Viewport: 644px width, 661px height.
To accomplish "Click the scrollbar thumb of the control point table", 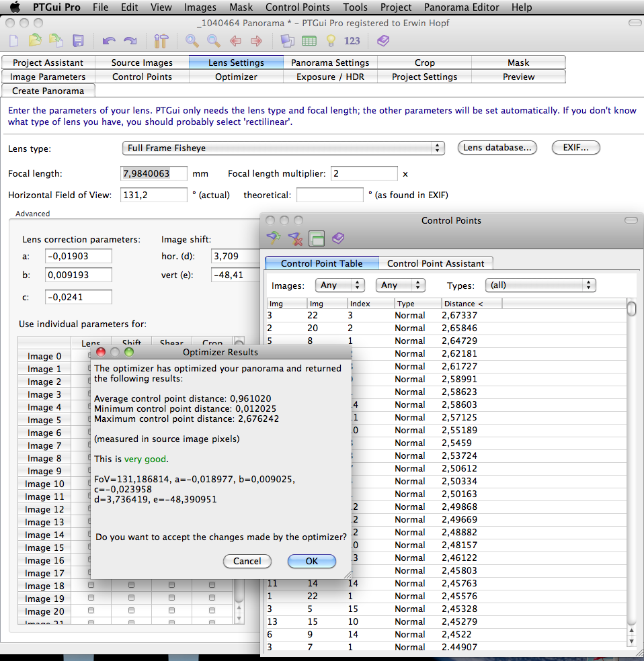I will click(x=631, y=308).
